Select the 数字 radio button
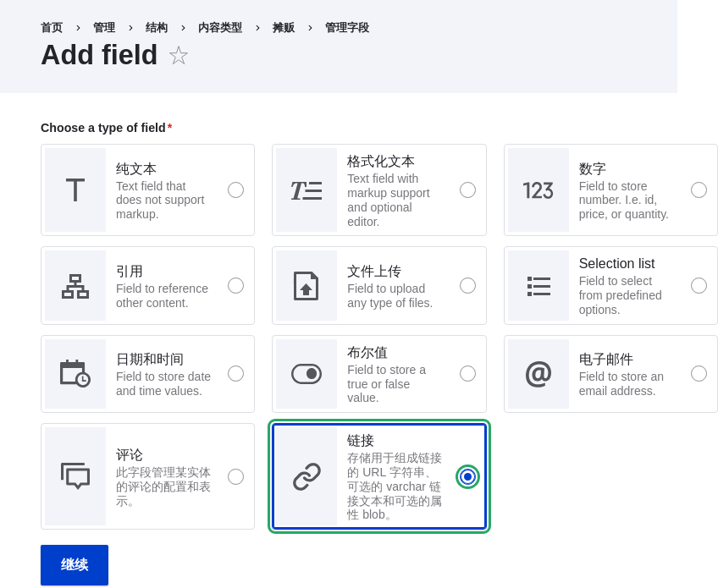 point(699,190)
